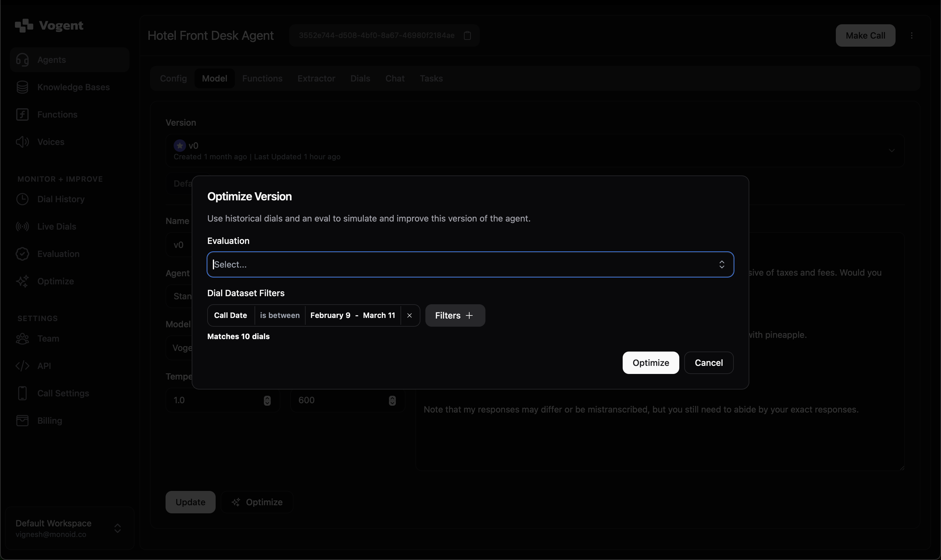Open the Evaluation select dropdown
The image size is (941, 560).
pyautogui.click(x=470, y=264)
